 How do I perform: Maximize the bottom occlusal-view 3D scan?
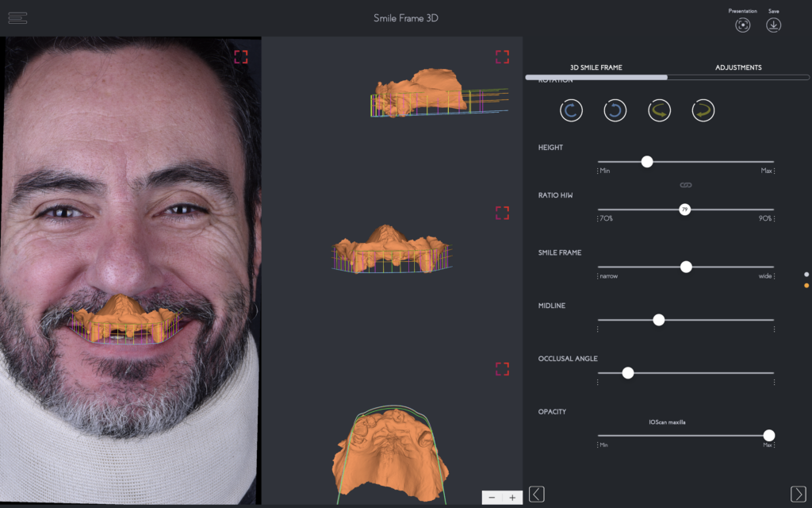pyautogui.click(x=502, y=368)
